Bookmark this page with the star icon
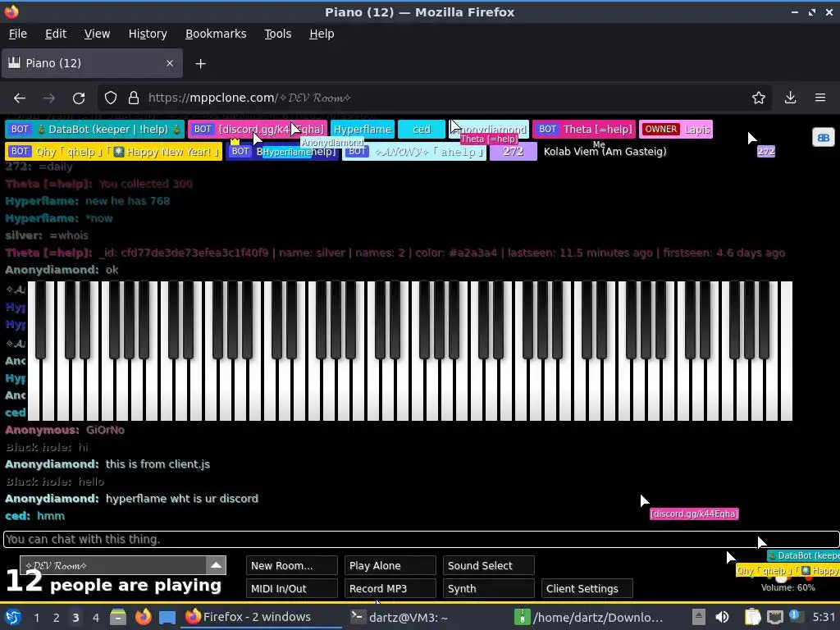Image resolution: width=840 pixels, height=630 pixels. [759, 98]
